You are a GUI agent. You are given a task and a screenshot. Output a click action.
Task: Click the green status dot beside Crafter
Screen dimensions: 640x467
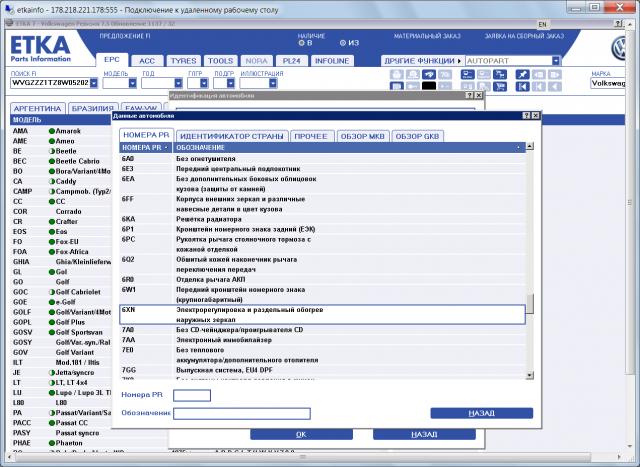pyautogui.click(x=51, y=222)
